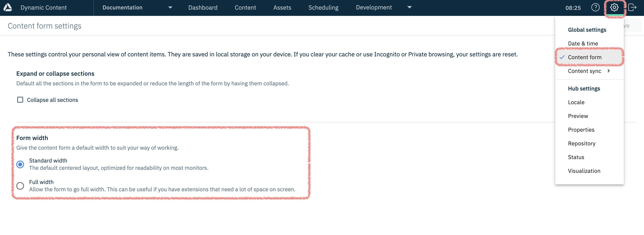Open the help icon in the top bar
This screenshot has height=235, width=644.
596,8
